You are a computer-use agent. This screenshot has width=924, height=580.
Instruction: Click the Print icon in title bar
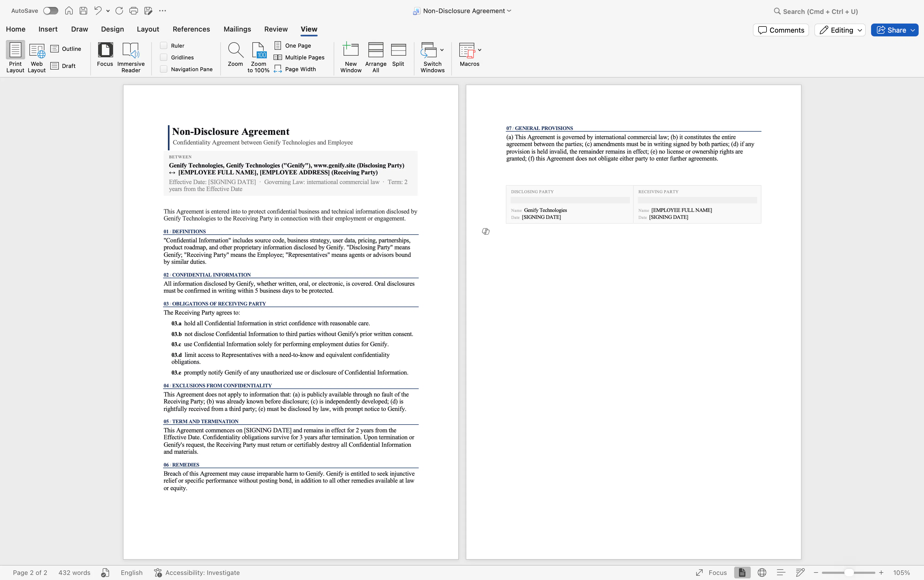tap(133, 11)
